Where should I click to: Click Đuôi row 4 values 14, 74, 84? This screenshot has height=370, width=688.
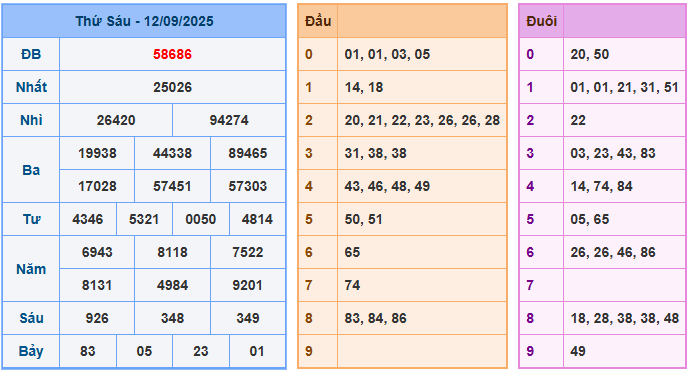coord(602,186)
